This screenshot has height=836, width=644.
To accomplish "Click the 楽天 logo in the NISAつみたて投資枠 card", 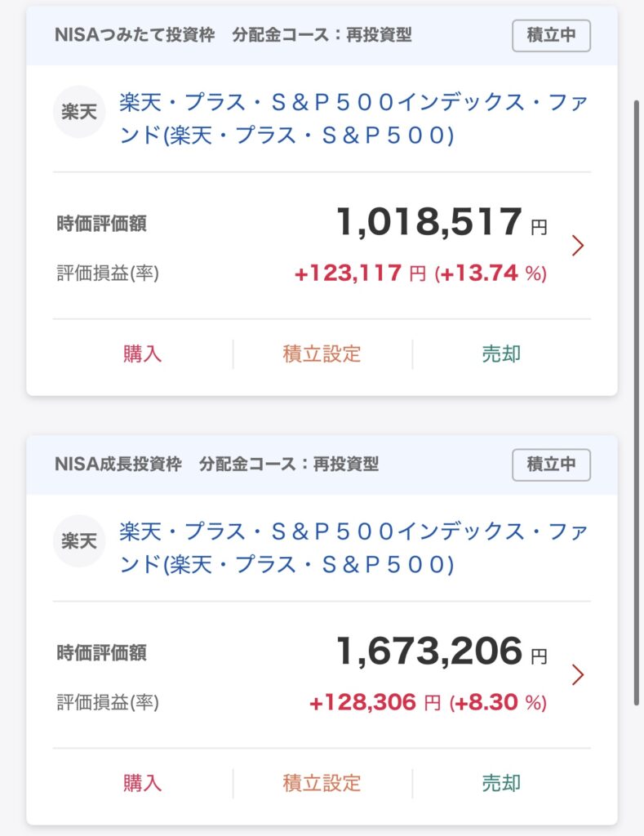I will click(79, 112).
